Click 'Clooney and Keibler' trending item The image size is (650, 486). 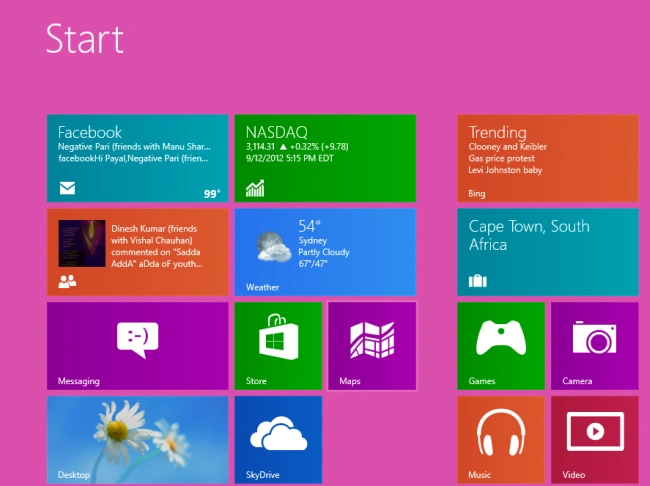507,147
